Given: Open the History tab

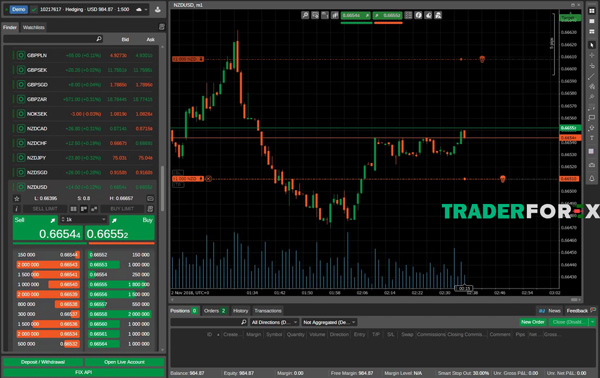Looking at the screenshot, I should (x=240, y=311).
